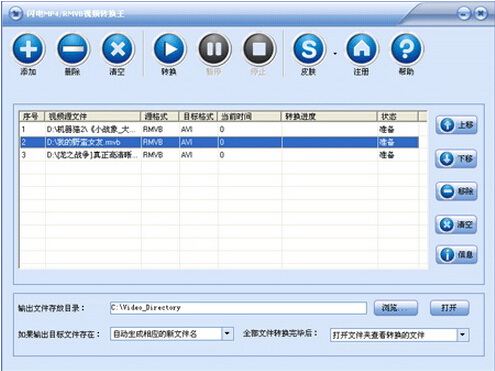Move selected file down with 下移
Viewport: 495px width, 371px height.
[x=456, y=159]
